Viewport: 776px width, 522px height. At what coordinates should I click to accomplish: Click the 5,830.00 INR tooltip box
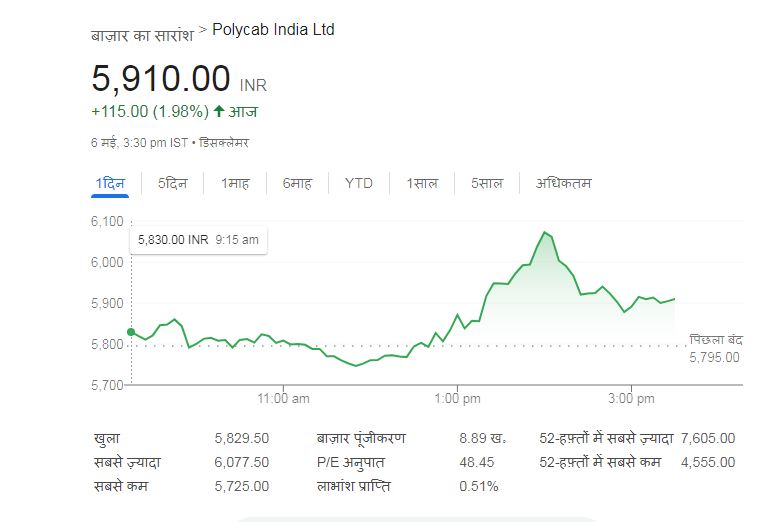tap(198, 240)
